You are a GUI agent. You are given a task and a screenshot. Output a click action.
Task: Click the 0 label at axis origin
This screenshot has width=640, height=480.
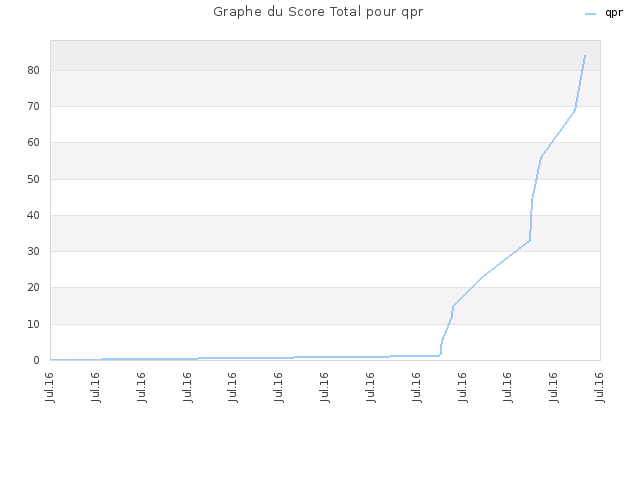pos(36,360)
